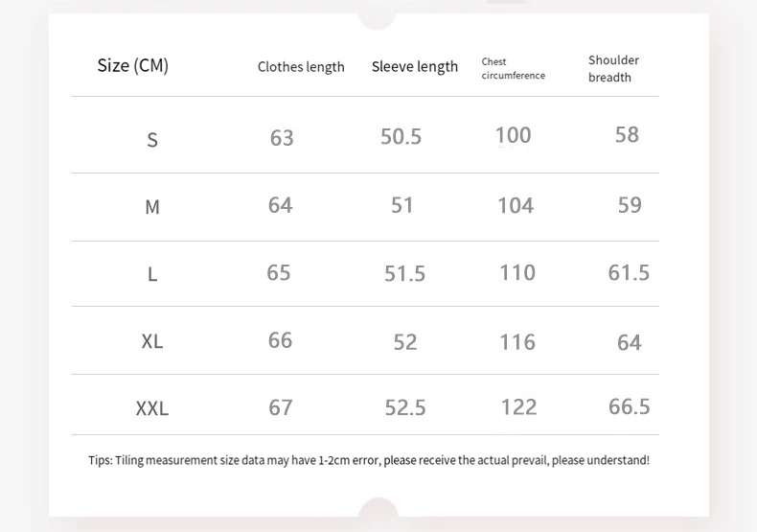Click the tiling measurement tips note
This screenshot has width=757, height=532.
[x=369, y=460]
